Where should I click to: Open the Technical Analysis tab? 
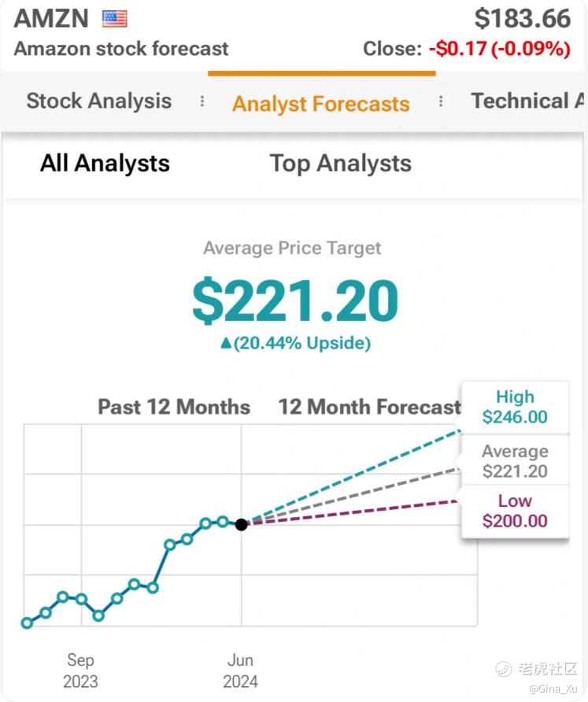(528, 101)
